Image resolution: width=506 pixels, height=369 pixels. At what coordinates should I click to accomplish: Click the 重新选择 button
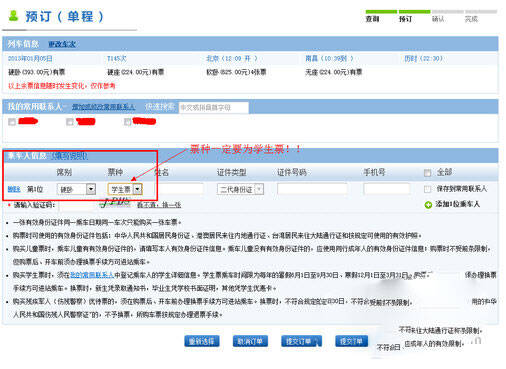202,341
